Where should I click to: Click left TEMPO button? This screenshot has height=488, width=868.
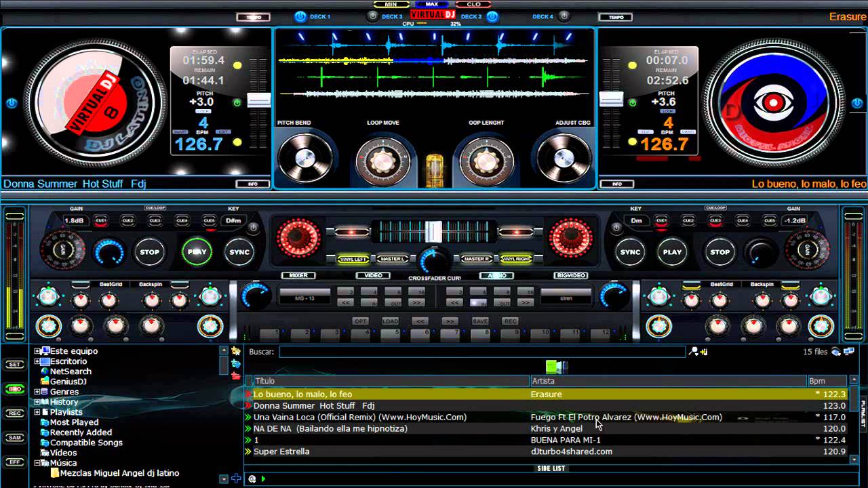point(253,17)
